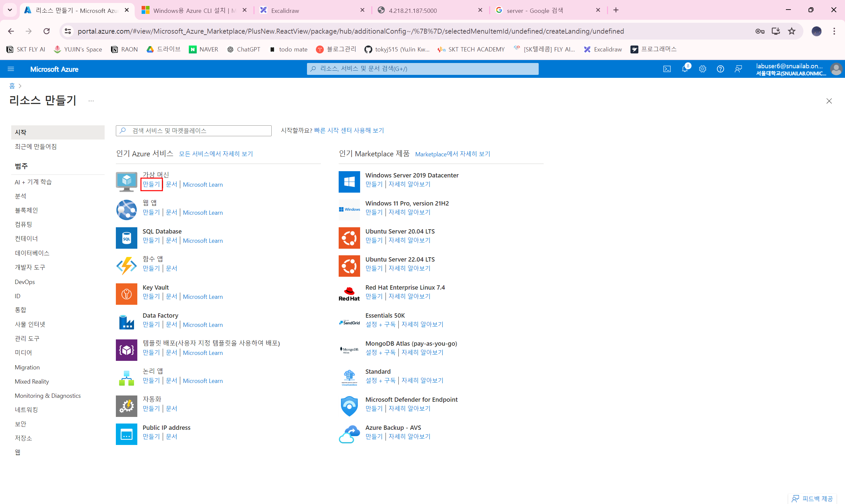This screenshot has height=504, width=845.
Task: Click the help question mark icon
Action: click(x=720, y=69)
